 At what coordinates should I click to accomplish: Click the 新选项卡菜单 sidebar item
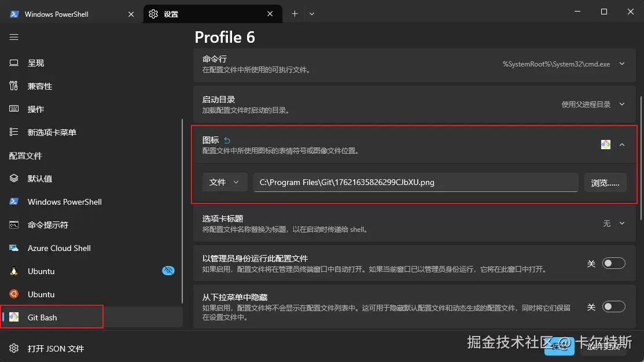click(x=50, y=132)
